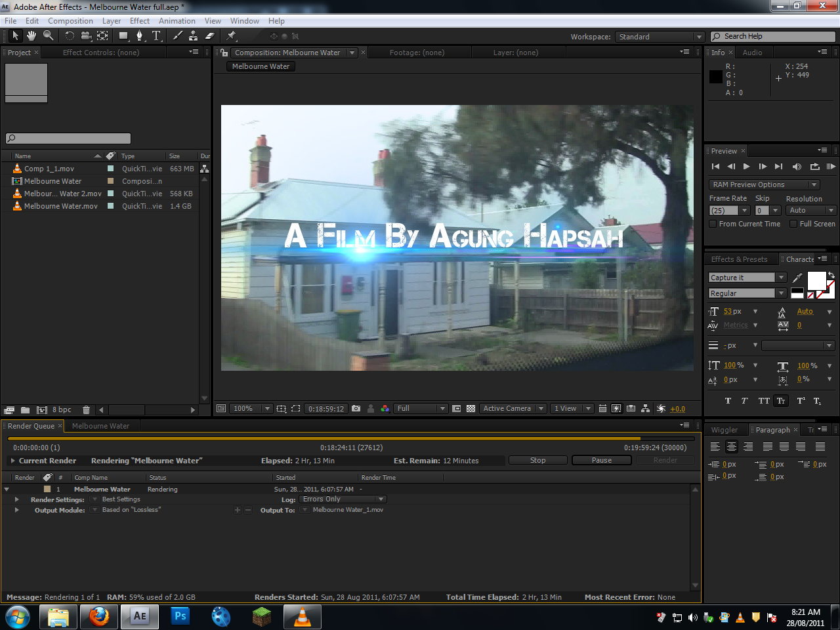Select the Hand tool
This screenshot has height=630, width=840.
pos(31,36)
